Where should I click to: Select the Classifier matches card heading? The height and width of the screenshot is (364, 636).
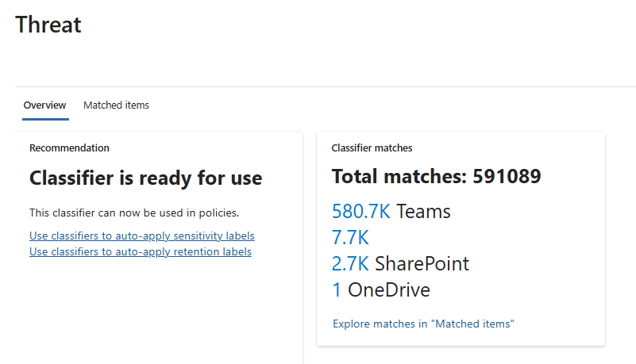(372, 148)
